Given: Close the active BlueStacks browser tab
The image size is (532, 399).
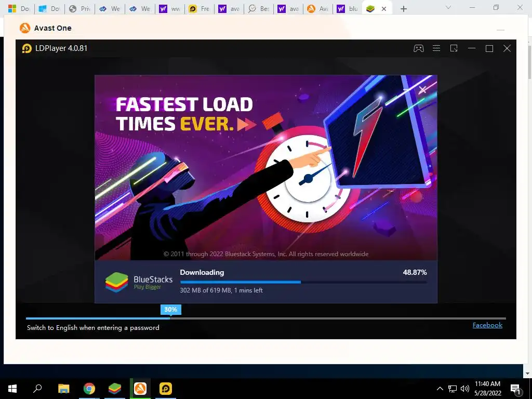Looking at the screenshot, I should coord(384,9).
